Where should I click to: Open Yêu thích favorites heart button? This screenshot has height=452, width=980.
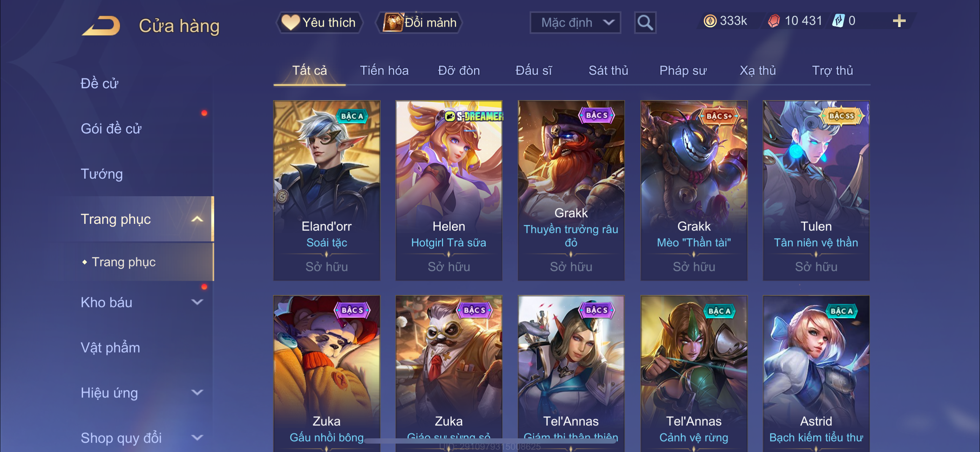(x=319, y=22)
